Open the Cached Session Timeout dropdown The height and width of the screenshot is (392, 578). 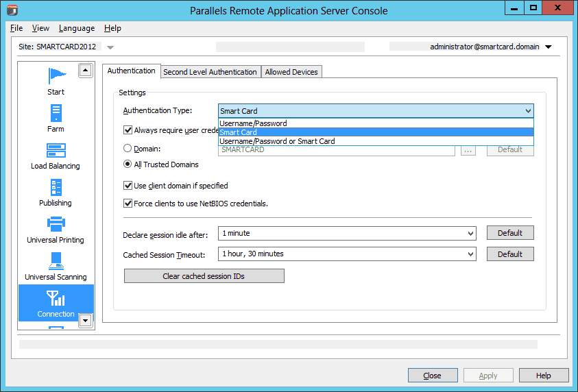tap(347, 254)
